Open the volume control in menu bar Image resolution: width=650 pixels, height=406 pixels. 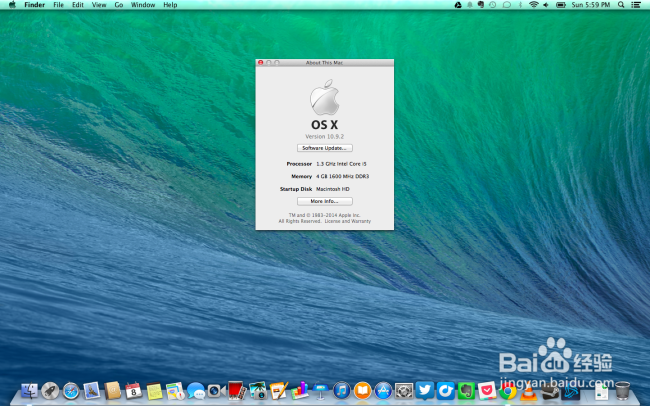[x=546, y=5]
